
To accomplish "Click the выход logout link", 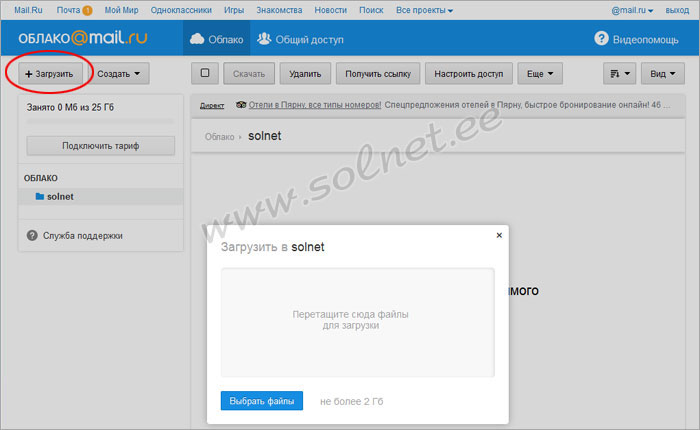I will [x=676, y=10].
